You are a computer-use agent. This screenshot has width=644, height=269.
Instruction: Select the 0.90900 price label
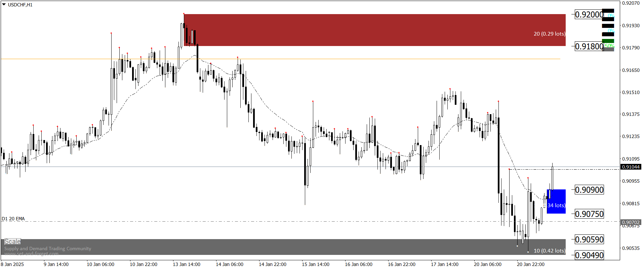point(589,190)
